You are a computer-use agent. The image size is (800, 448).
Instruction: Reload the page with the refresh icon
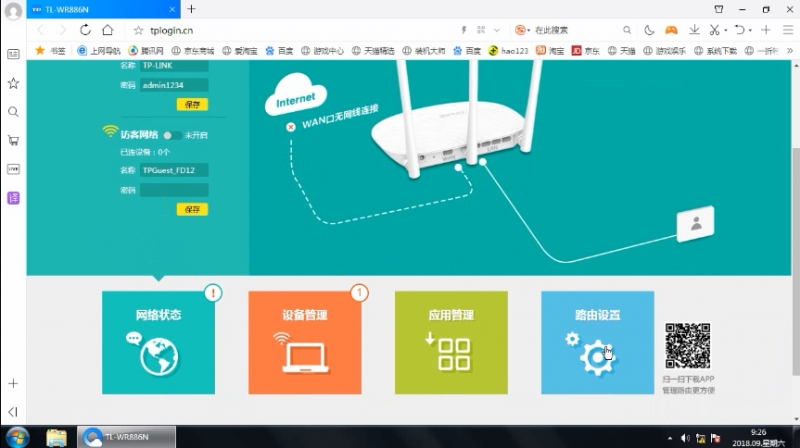click(85, 30)
